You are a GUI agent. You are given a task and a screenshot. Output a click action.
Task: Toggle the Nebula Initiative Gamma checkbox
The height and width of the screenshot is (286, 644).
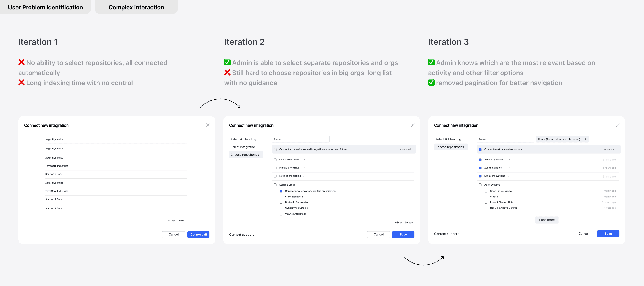pos(486,208)
